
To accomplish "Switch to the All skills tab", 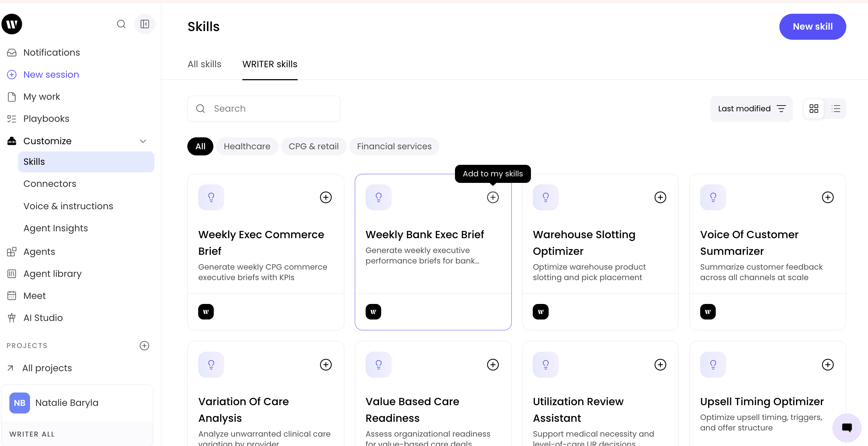I will point(204,64).
